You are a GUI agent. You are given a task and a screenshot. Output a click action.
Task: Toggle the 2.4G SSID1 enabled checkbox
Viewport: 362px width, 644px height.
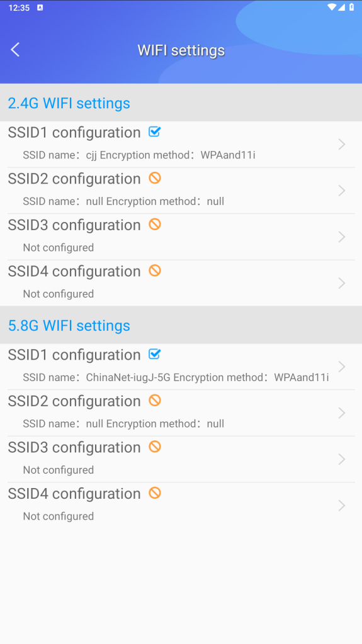pos(155,132)
